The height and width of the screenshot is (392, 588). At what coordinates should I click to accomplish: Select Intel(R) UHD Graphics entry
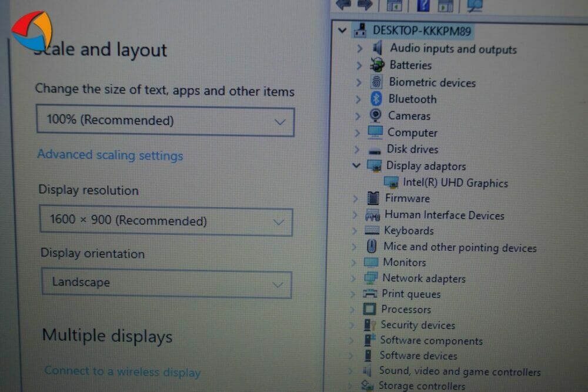coord(455,183)
